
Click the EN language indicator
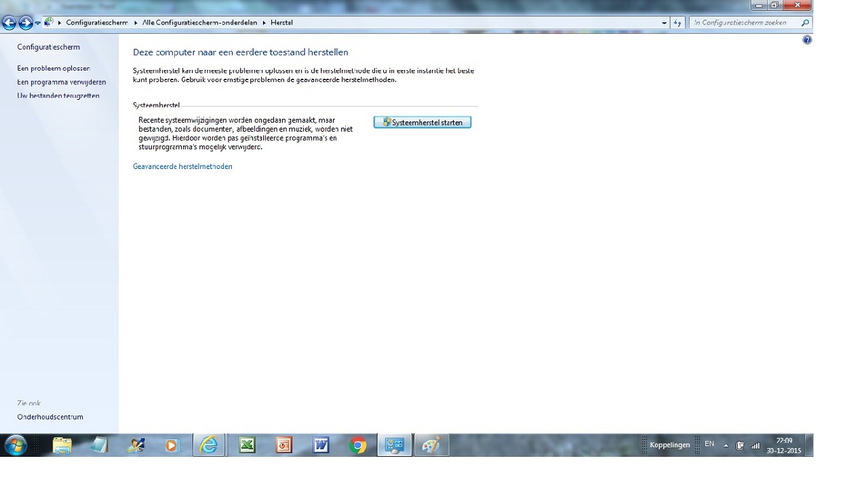(x=709, y=444)
